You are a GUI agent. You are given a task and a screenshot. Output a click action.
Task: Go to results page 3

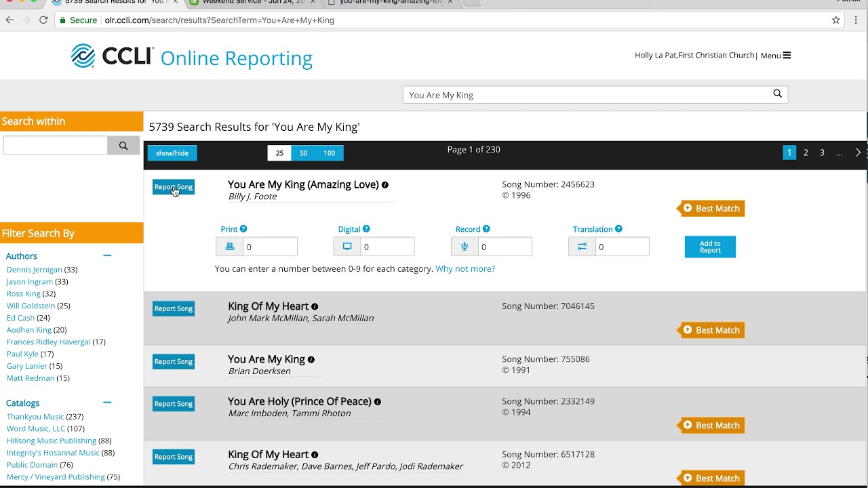(x=822, y=152)
